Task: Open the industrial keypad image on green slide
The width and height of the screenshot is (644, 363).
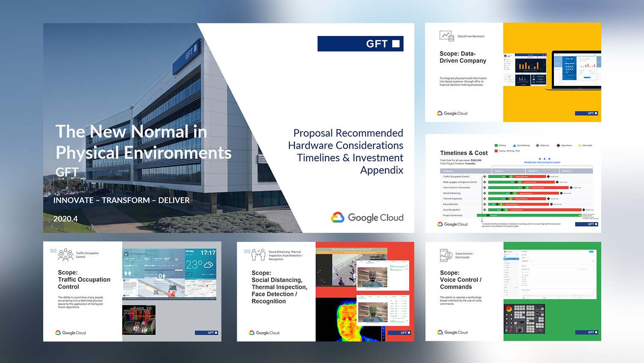Action: tap(524, 319)
